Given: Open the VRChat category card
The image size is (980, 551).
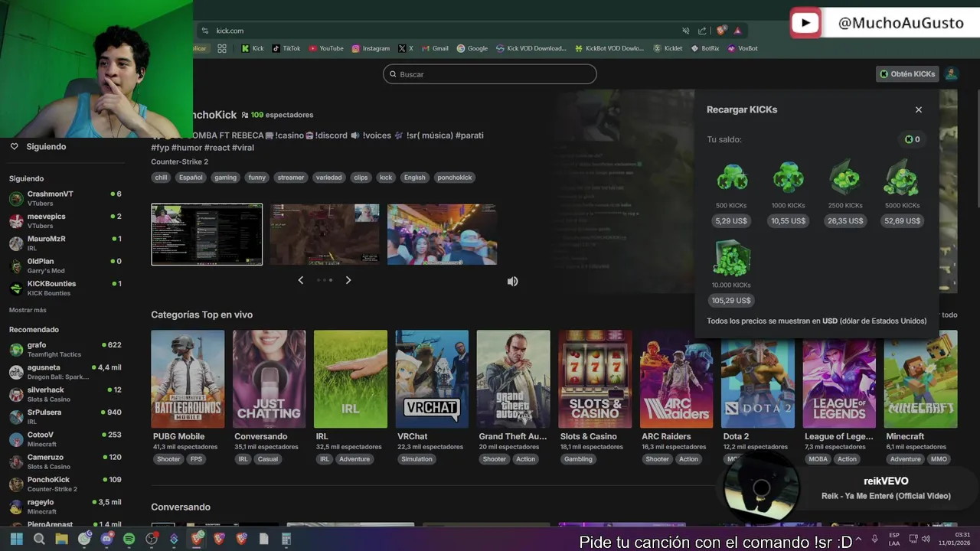Looking at the screenshot, I should [432, 379].
